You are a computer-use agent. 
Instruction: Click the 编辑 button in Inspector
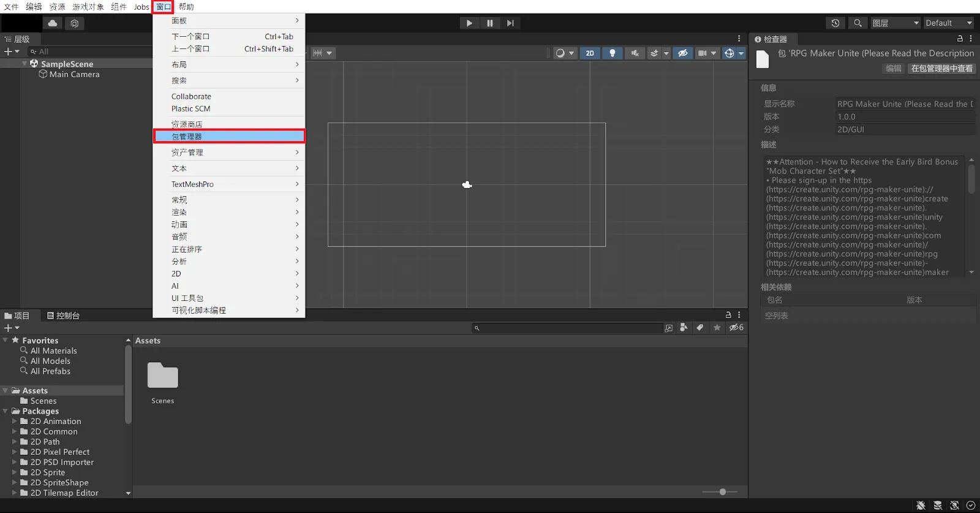click(x=894, y=69)
